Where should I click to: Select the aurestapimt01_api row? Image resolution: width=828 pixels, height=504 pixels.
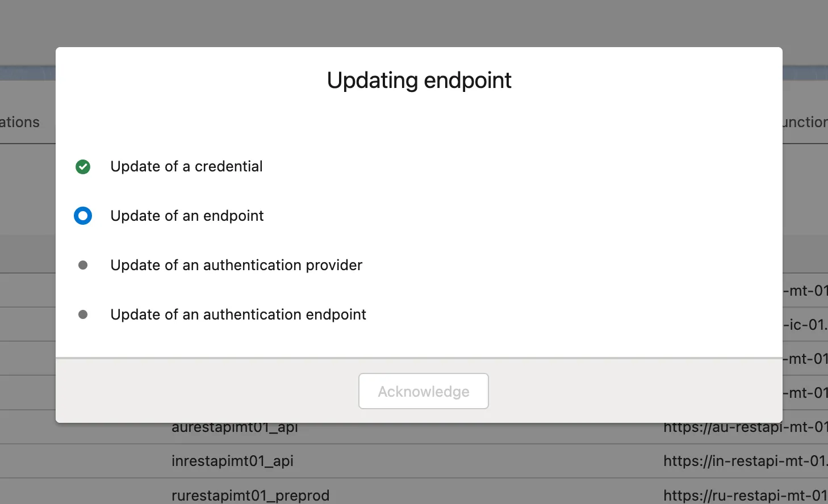(235, 429)
